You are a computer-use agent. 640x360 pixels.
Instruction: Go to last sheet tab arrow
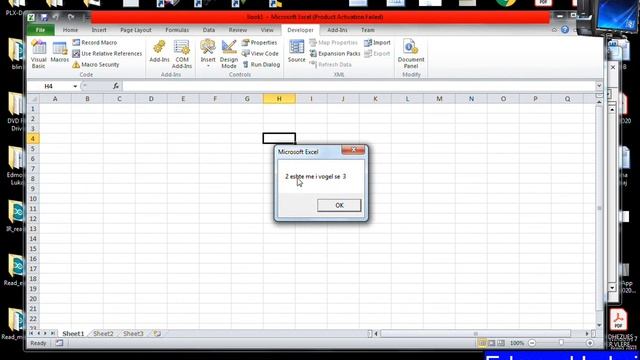pos(53,333)
